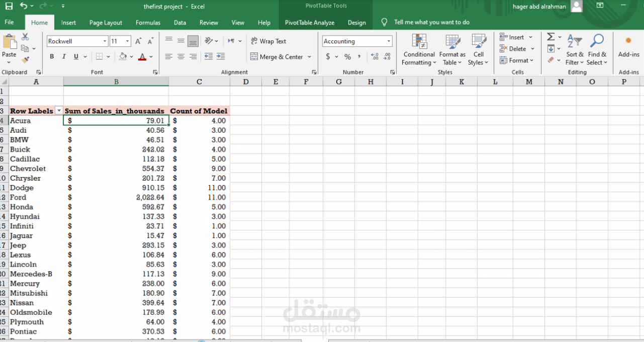Click the Clear eraser icon in Editing group

(551, 60)
